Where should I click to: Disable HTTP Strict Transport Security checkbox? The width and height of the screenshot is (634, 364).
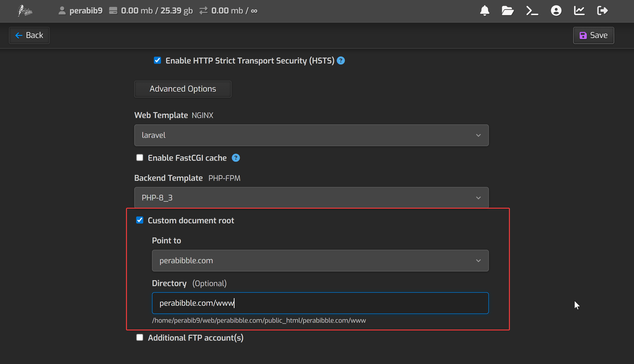click(x=157, y=60)
